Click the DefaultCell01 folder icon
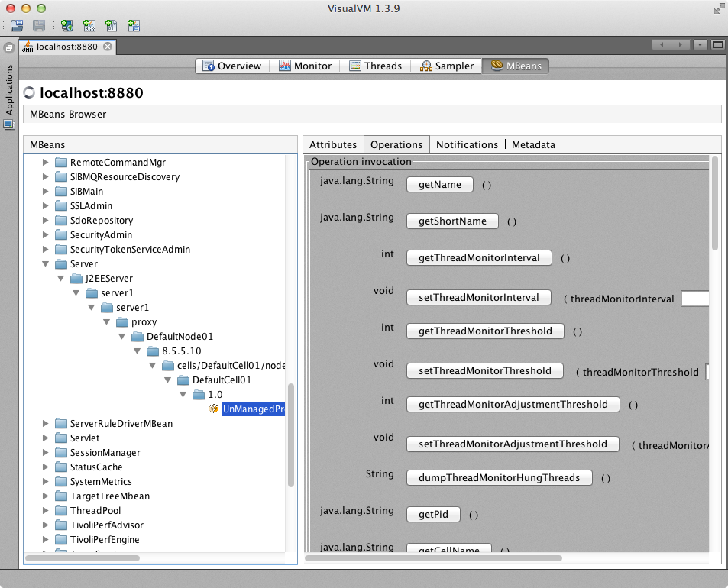The image size is (728, 588). tap(183, 380)
